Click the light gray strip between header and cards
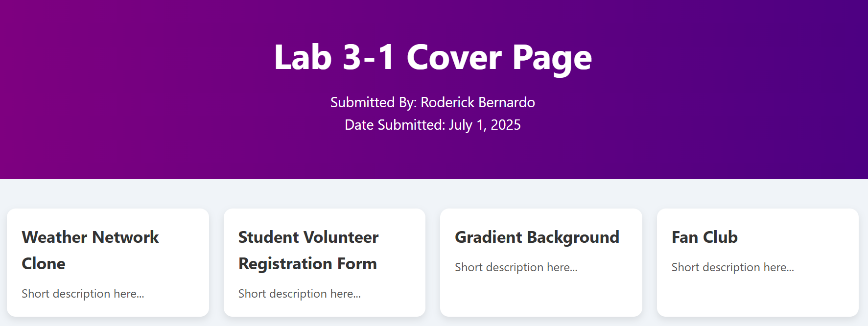Viewport: 868px width, 326px height. click(x=434, y=194)
